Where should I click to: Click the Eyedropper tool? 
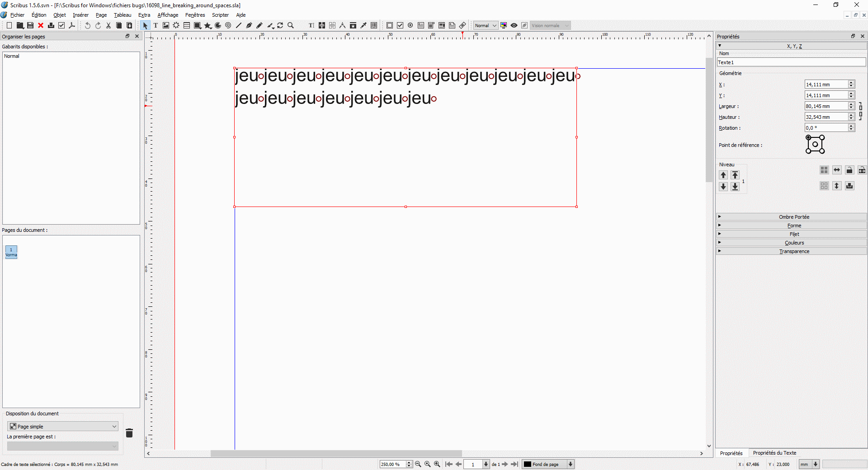coord(363,26)
